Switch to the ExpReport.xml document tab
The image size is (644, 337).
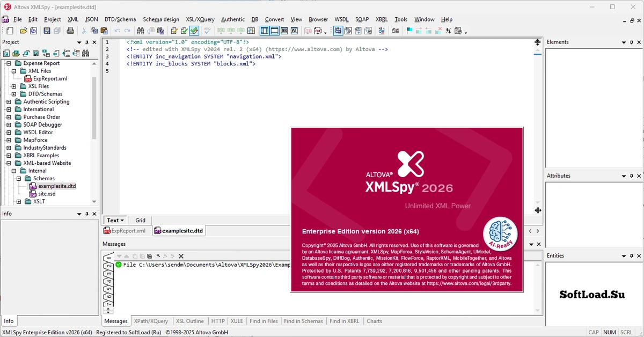click(125, 231)
